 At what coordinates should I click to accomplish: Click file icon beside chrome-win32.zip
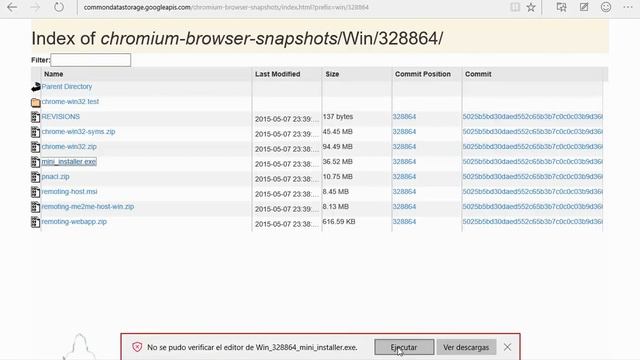point(36,147)
